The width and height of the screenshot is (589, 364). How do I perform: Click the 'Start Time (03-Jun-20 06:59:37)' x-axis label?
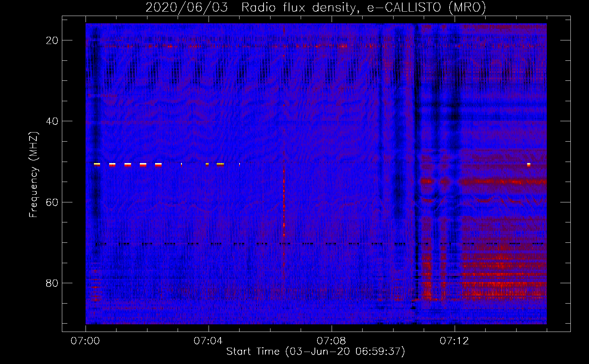[316, 352]
